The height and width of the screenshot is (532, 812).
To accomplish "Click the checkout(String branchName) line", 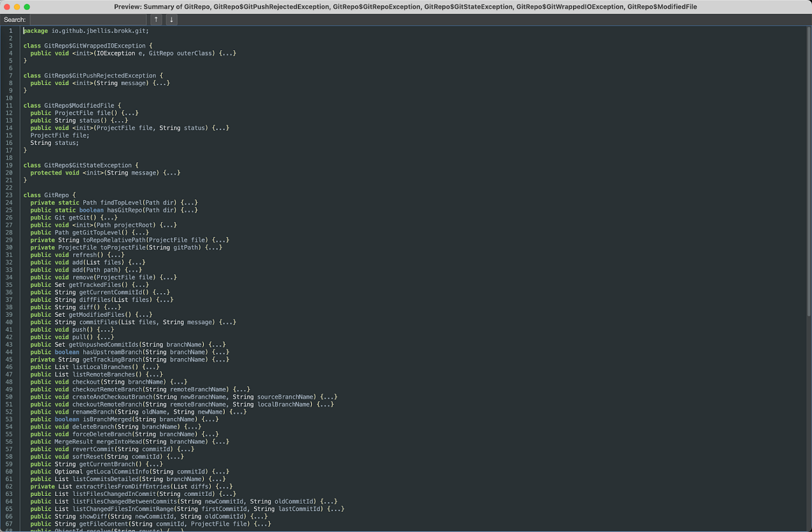I will coord(109,382).
